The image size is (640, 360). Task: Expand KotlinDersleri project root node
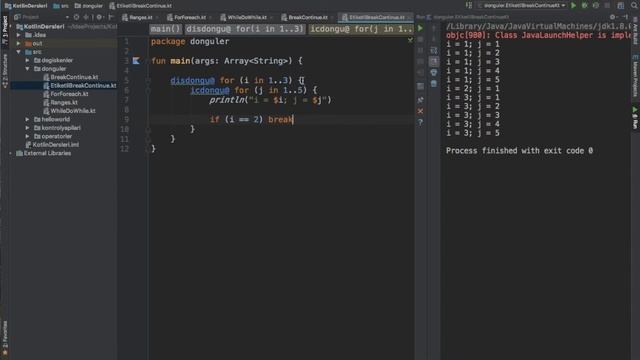tap(12, 27)
